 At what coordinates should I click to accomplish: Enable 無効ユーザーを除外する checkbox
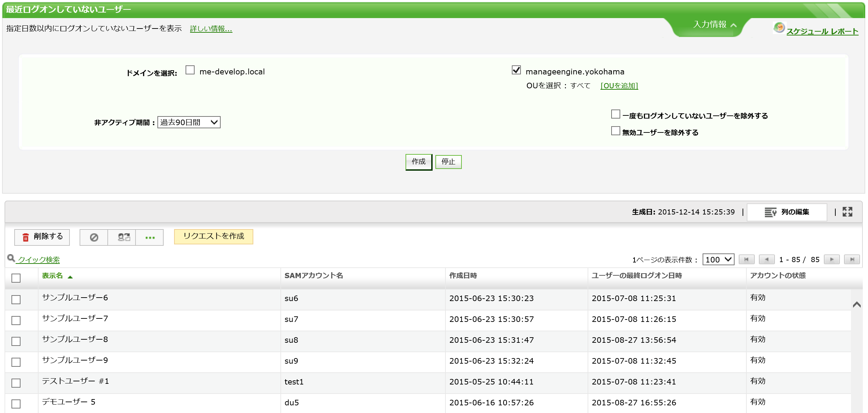615,131
